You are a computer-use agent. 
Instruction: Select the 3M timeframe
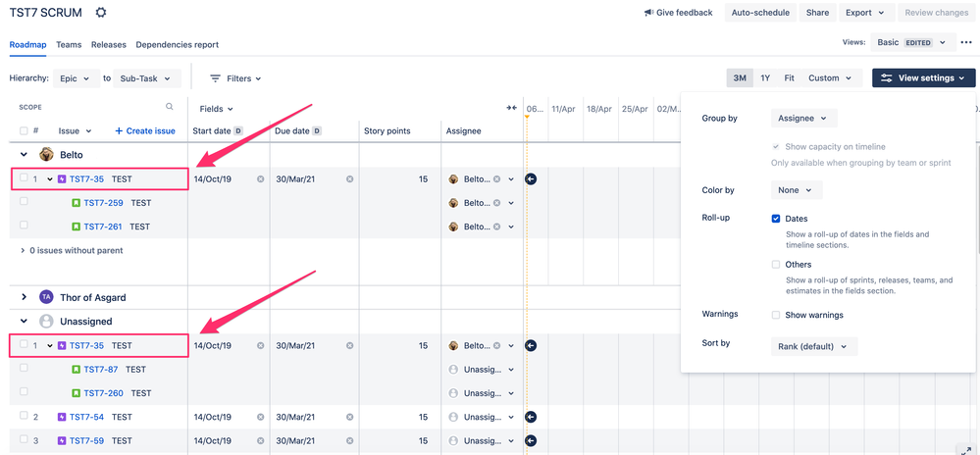point(740,78)
